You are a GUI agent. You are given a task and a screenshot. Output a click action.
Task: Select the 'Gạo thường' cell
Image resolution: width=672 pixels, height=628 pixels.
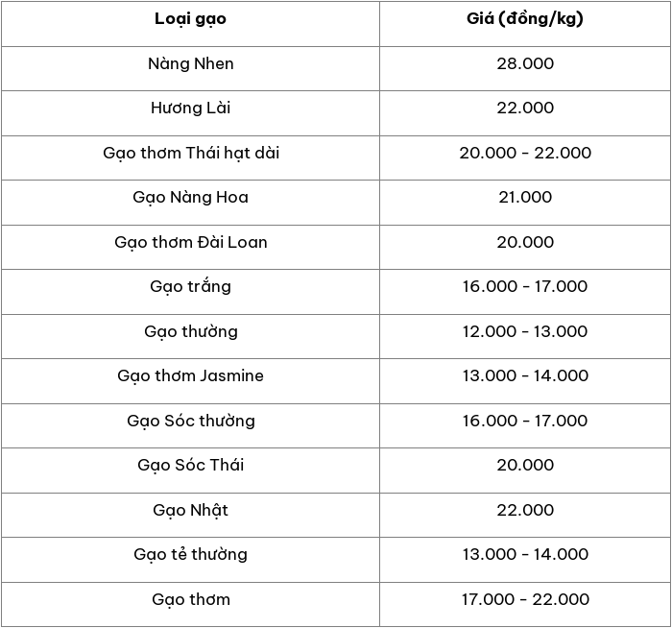coord(190,336)
